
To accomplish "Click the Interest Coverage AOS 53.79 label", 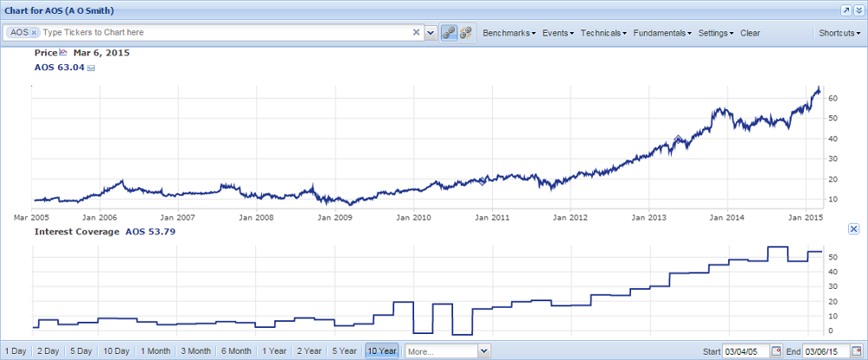I will [105, 232].
